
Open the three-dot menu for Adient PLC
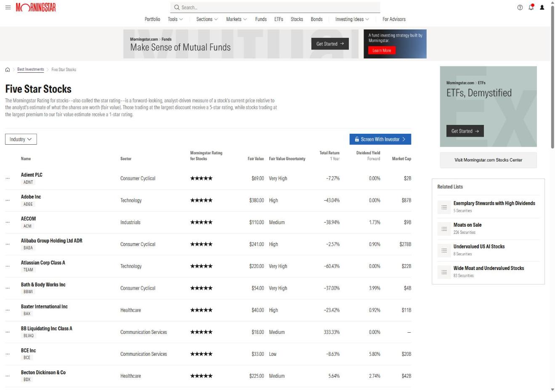coord(8,178)
